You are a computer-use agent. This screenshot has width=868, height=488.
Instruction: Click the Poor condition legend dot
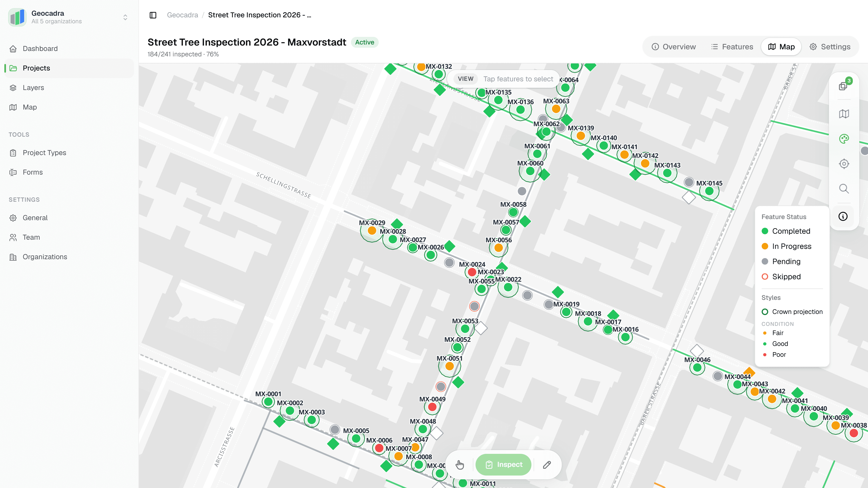click(x=765, y=355)
